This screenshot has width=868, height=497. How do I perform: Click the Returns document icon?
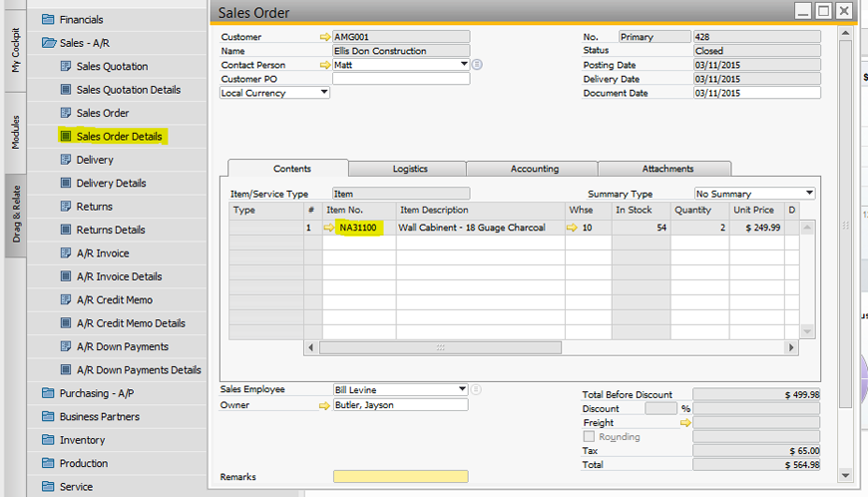(x=65, y=206)
